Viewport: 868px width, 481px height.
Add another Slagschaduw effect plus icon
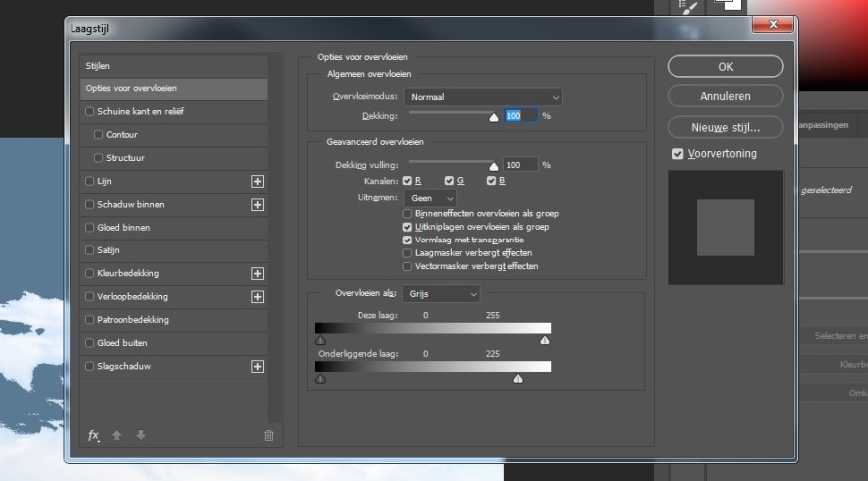tap(257, 367)
